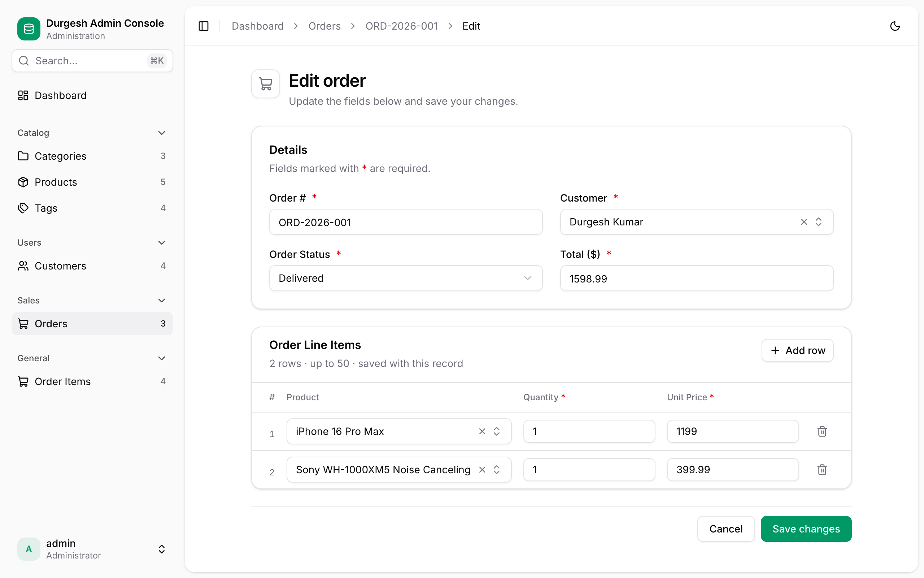Open Tags in the sidebar
This screenshot has height=578, width=924.
[92, 208]
